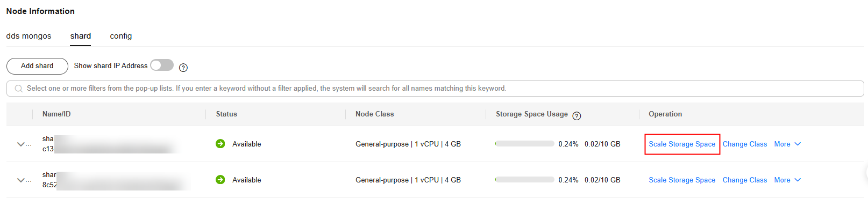Image resolution: width=868 pixels, height=198 pixels.
Task: Click Scale Storage Space for the second shard
Action: (682, 180)
